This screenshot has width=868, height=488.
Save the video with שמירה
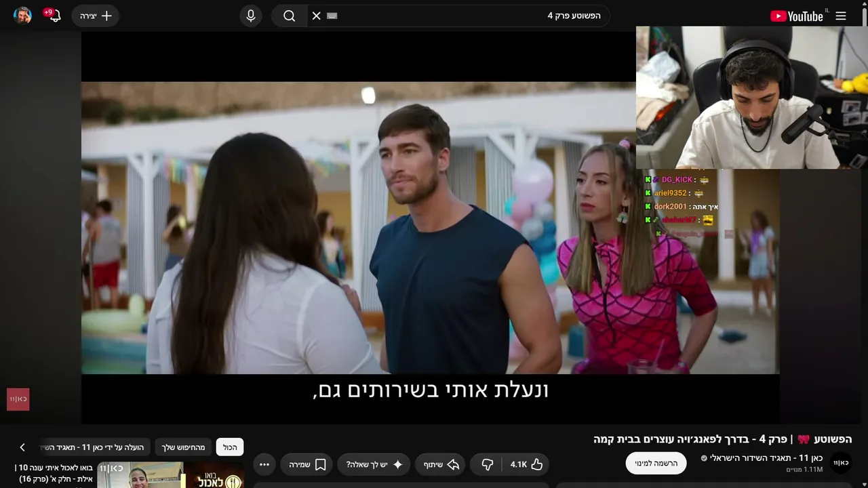(x=307, y=464)
